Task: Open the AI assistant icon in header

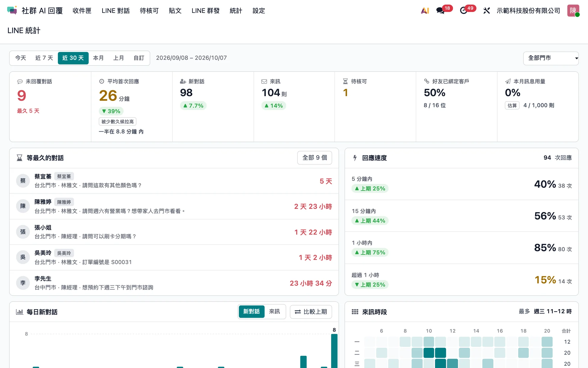Action: coord(425,11)
